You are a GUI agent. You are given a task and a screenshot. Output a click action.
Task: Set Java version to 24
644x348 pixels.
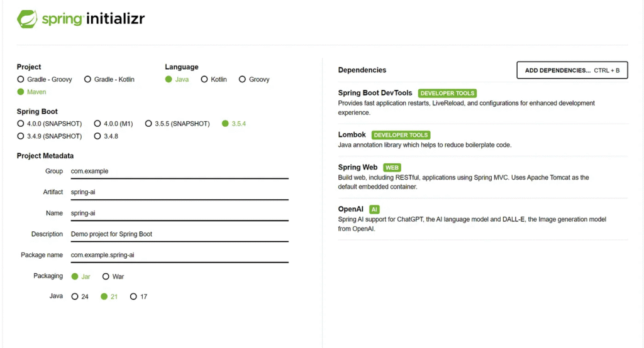click(75, 296)
